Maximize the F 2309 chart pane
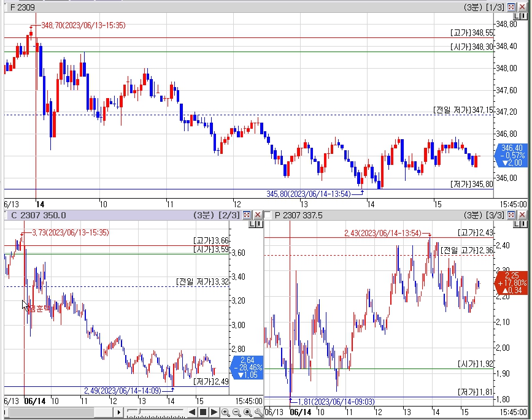Viewport: 532px width, 420px height. [511, 7]
